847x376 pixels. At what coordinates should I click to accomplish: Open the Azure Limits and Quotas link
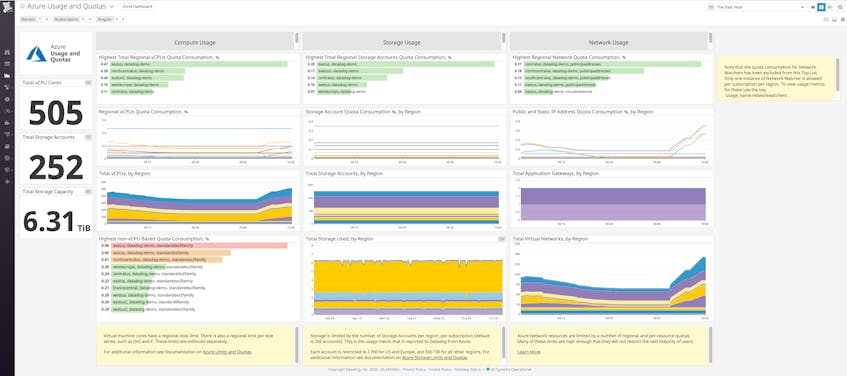[227, 352]
